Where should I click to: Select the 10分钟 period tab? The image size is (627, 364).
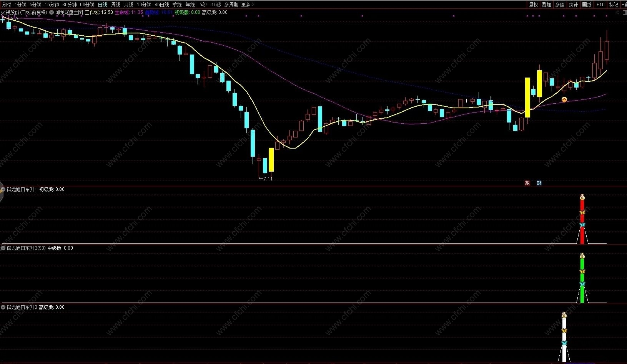tap(144, 5)
